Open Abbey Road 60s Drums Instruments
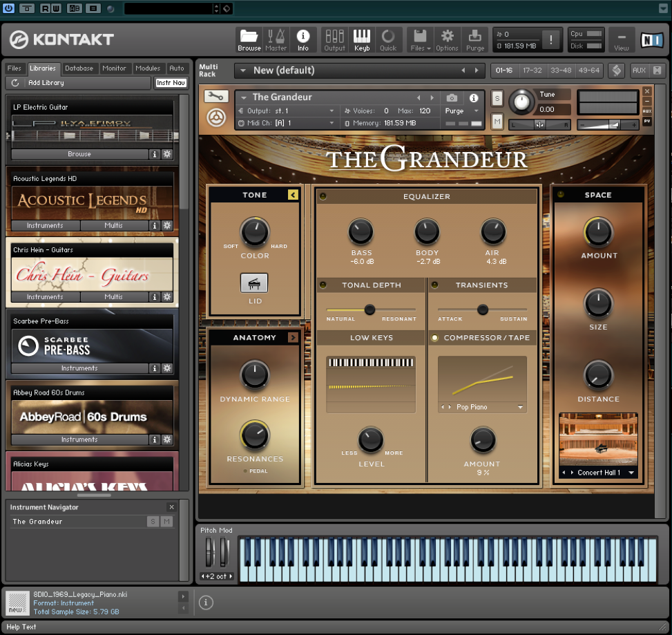Viewport: 672px width, 635px height. pyautogui.click(x=79, y=439)
